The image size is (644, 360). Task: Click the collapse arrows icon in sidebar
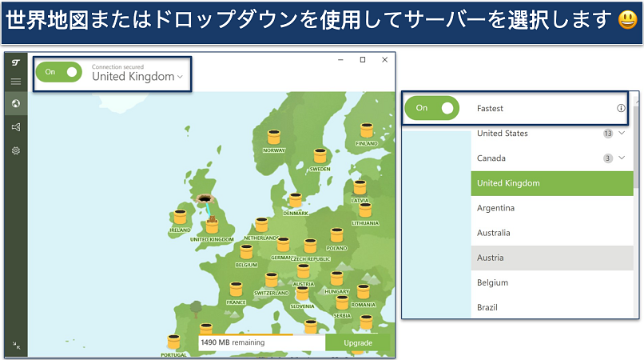[16, 346]
